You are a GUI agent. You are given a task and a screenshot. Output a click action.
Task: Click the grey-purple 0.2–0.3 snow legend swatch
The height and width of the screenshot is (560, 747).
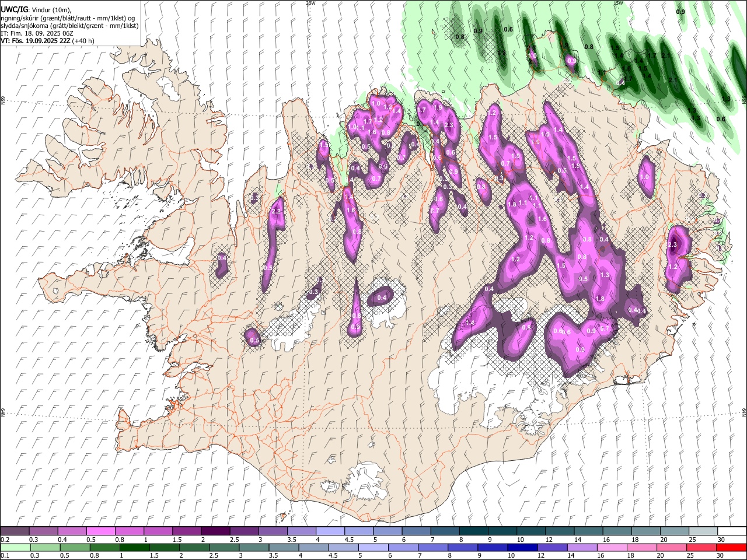[x=15, y=531]
